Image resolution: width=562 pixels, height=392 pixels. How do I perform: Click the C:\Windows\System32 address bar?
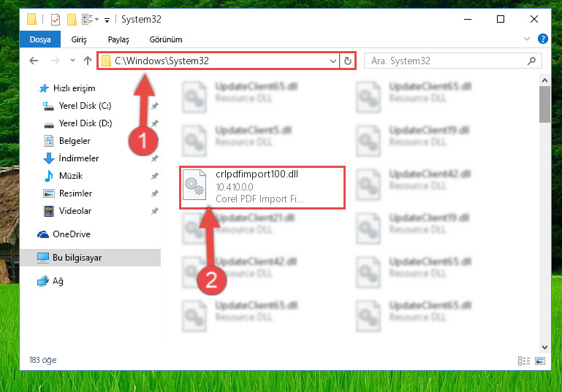click(218, 61)
